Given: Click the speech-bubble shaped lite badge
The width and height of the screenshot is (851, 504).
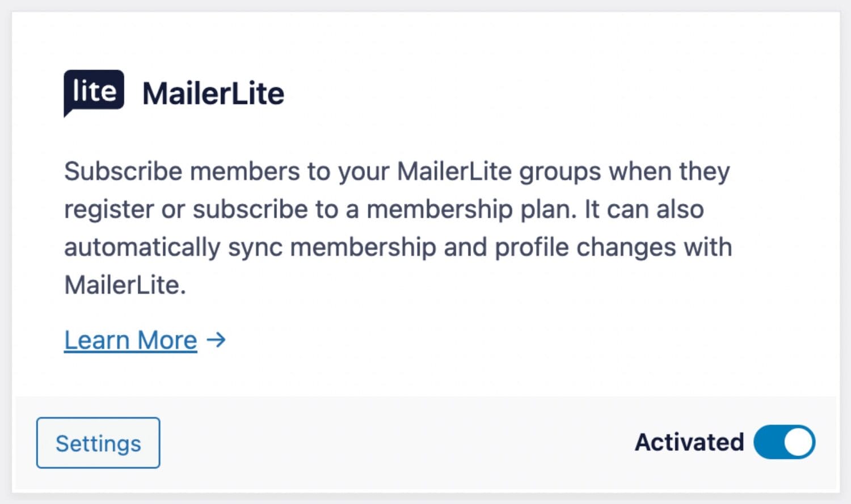Looking at the screenshot, I should (x=94, y=92).
